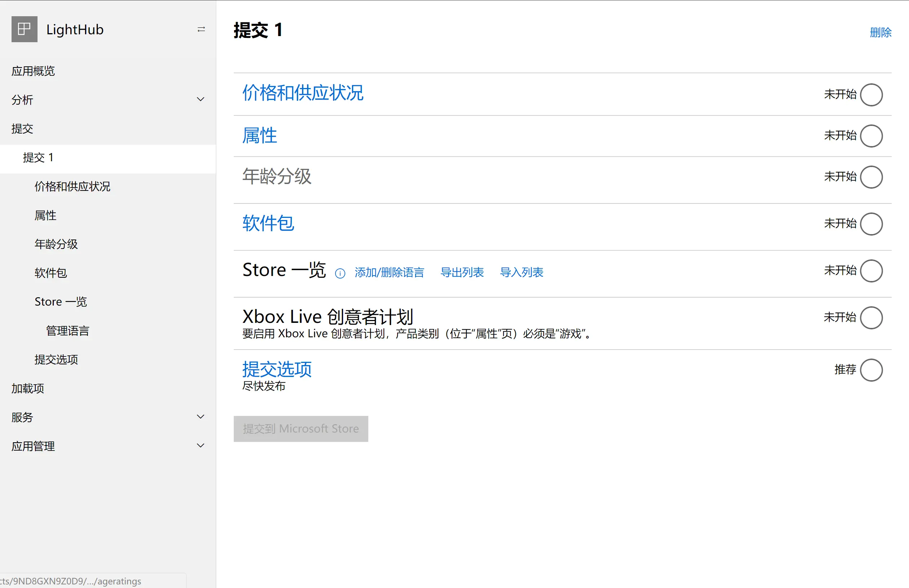Viewport: 909px width, 588px height.
Task: Click status circle for 软件包 row
Action: (x=871, y=224)
